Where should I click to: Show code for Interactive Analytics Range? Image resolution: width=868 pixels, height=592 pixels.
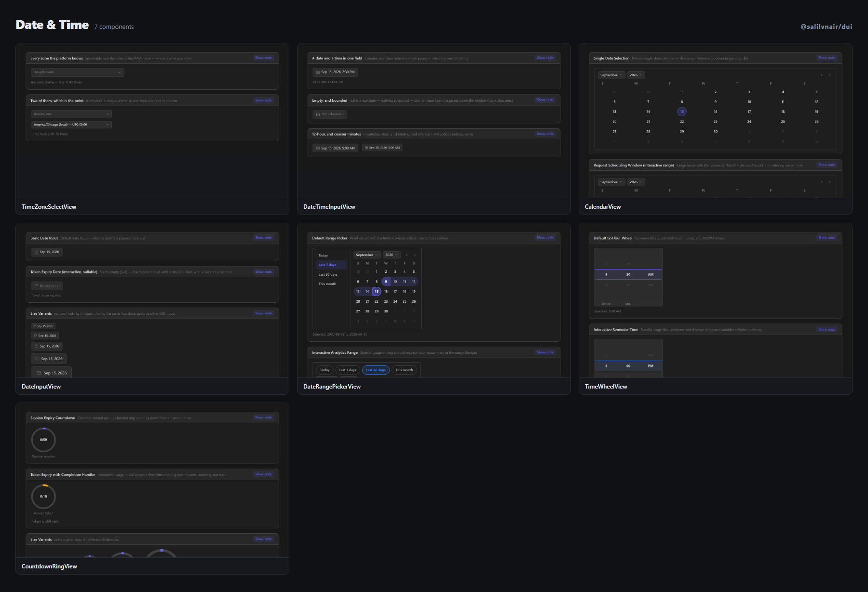(x=545, y=352)
